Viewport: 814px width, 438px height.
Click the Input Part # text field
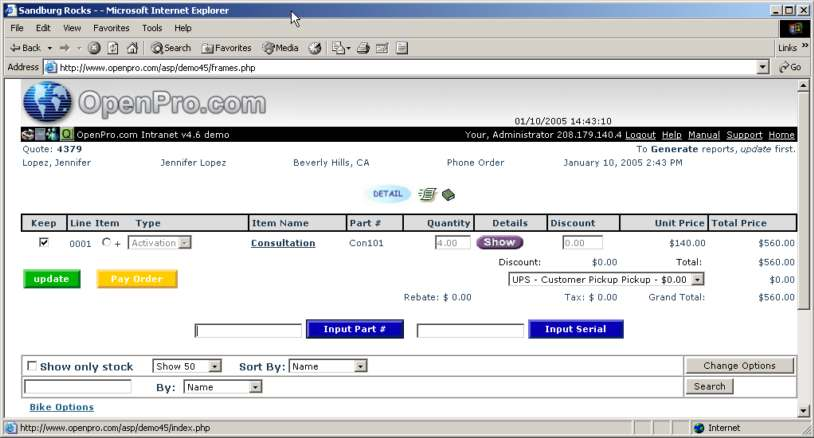248,330
